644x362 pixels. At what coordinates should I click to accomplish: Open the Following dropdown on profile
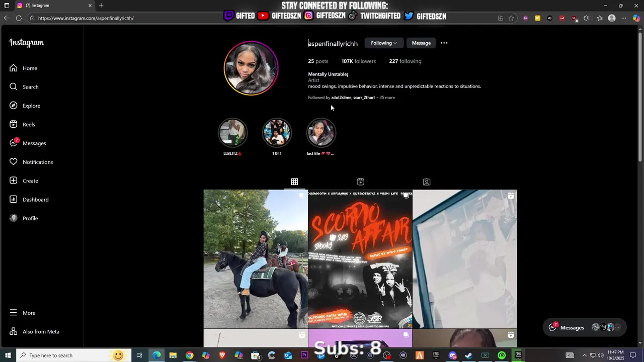(384, 43)
